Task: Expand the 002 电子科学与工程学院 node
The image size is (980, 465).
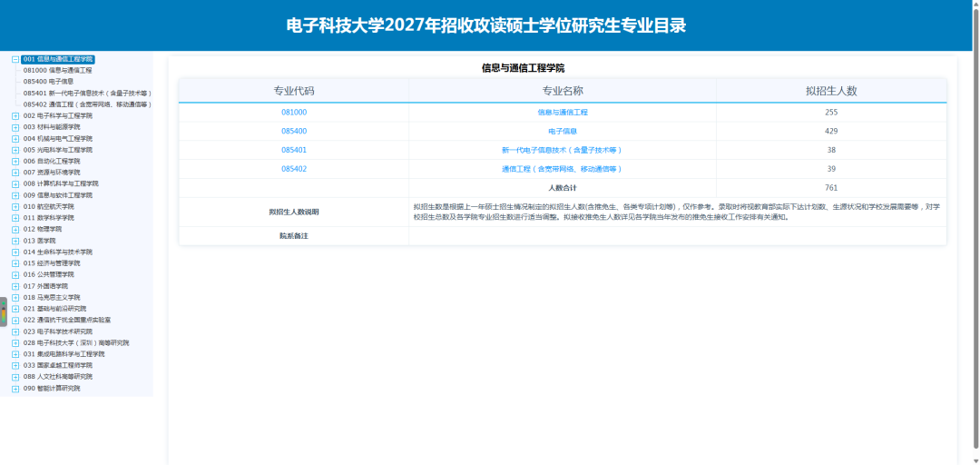Action: pyautogui.click(x=15, y=115)
